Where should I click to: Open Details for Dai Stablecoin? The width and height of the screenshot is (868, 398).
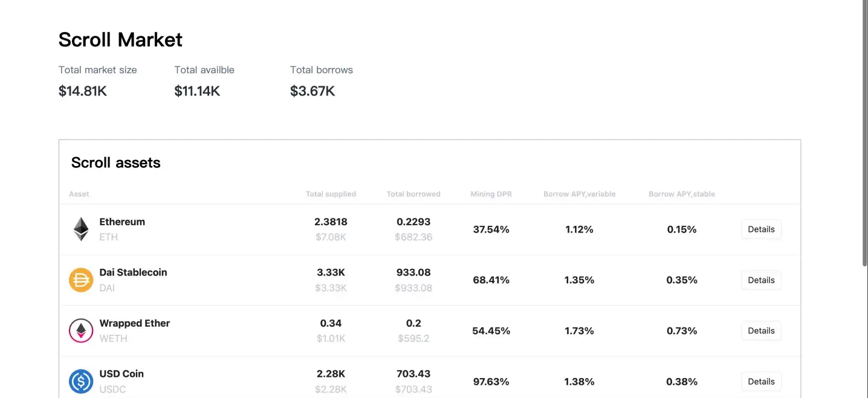[x=761, y=280]
